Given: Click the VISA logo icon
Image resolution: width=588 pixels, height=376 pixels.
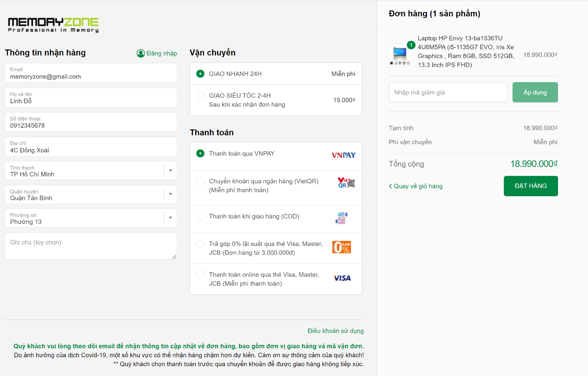Looking at the screenshot, I should point(342,278).
